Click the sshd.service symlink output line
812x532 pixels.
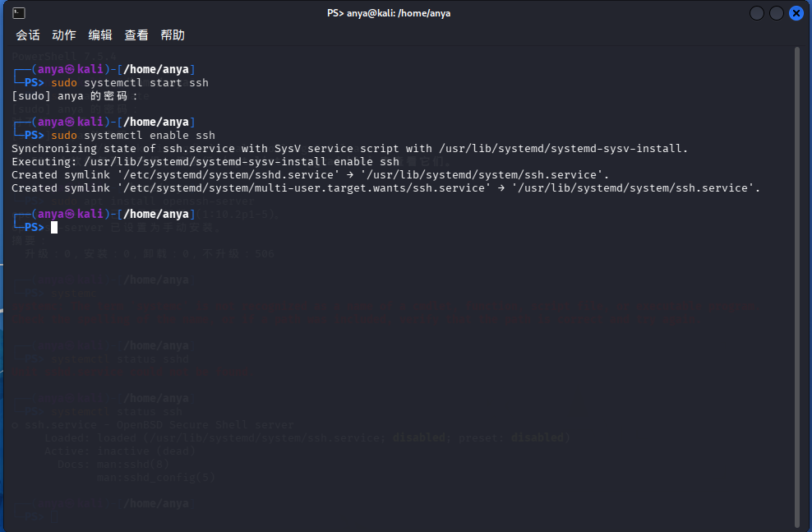311,175
